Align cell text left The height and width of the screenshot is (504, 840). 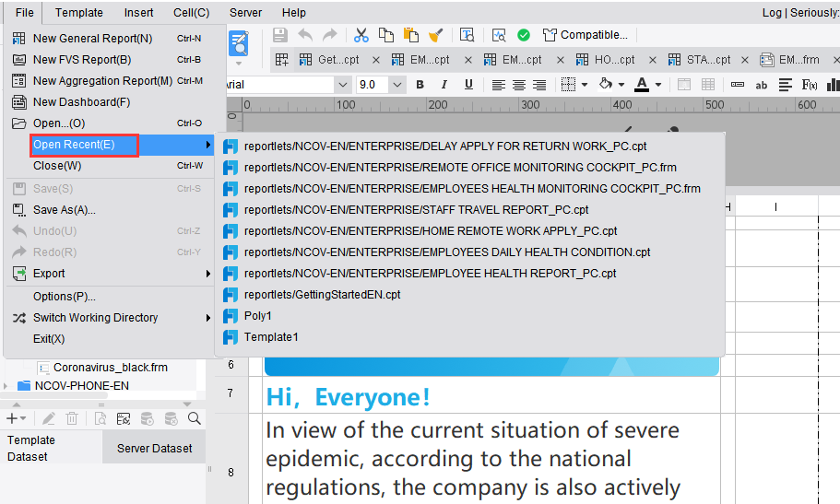tap(498, 85)
